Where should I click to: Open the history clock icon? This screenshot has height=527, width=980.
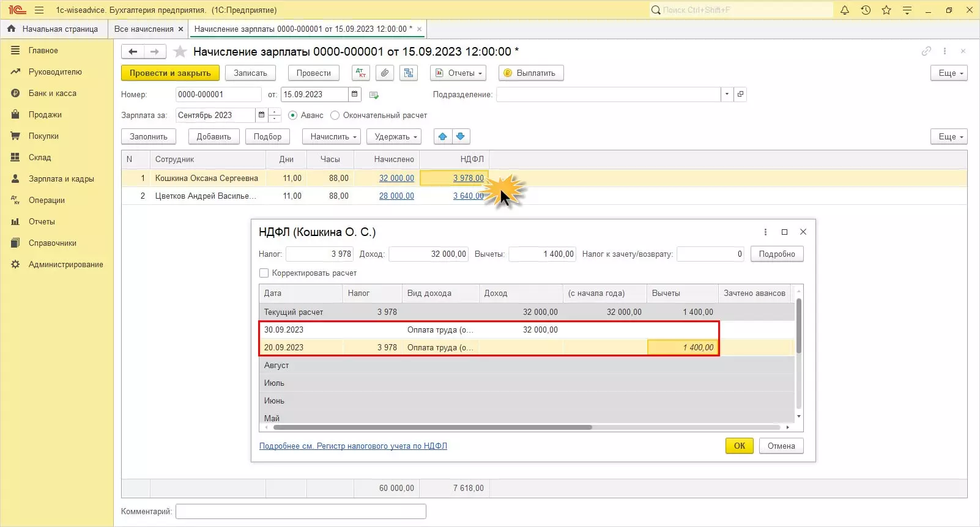[866, 10]
